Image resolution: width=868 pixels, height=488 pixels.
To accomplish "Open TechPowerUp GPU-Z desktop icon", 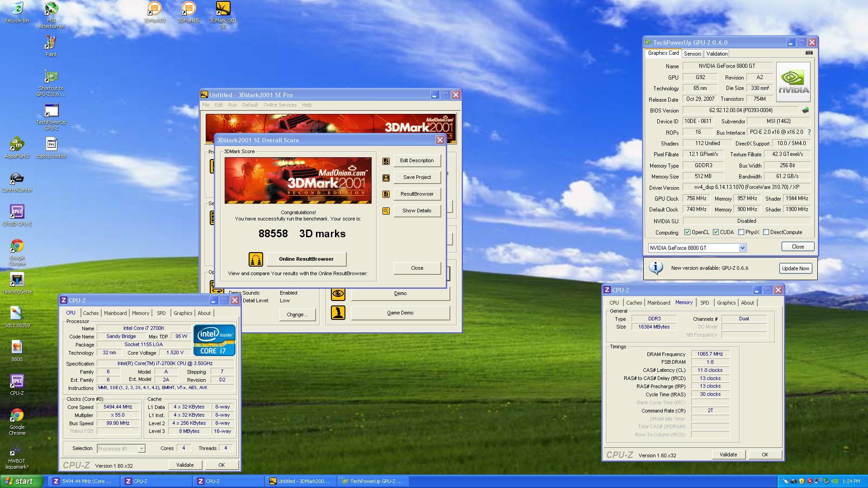I will coord(51,117).
